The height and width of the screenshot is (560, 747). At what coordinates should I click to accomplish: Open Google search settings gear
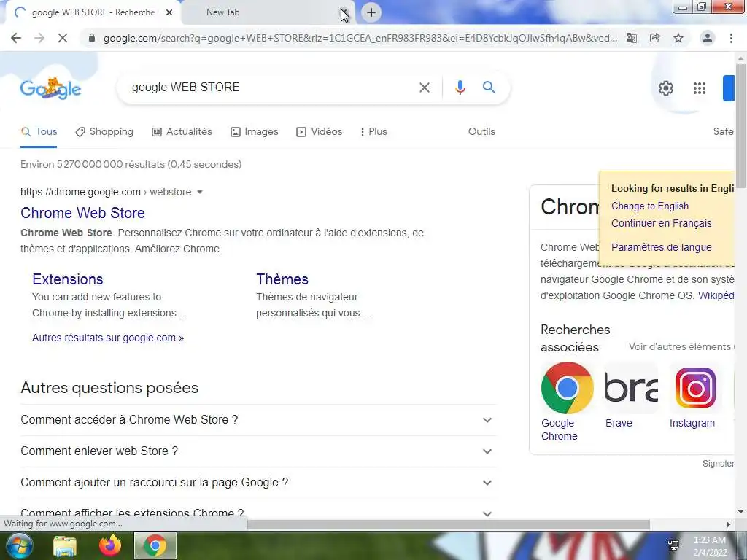pyautogui.click(x=665, y=88)
